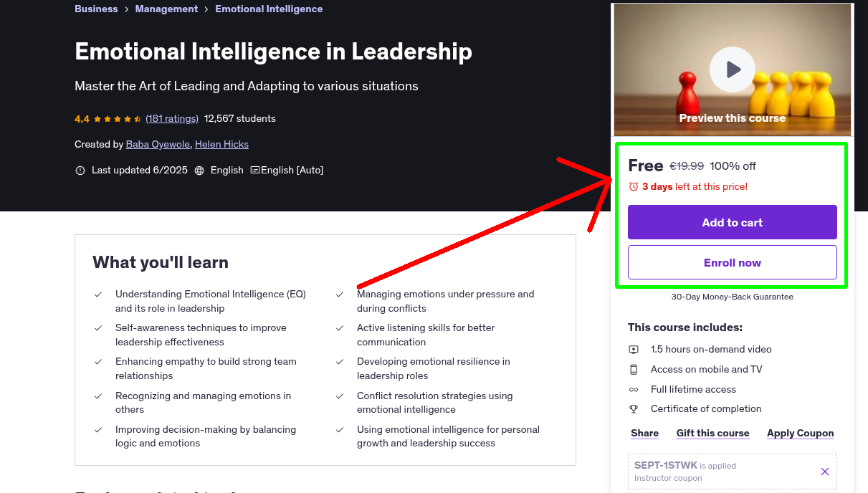Remove the applied SEPT-1STWK coupon
Image resolution: width=868 pixels, height=493 pixels.
pos(825,472)
